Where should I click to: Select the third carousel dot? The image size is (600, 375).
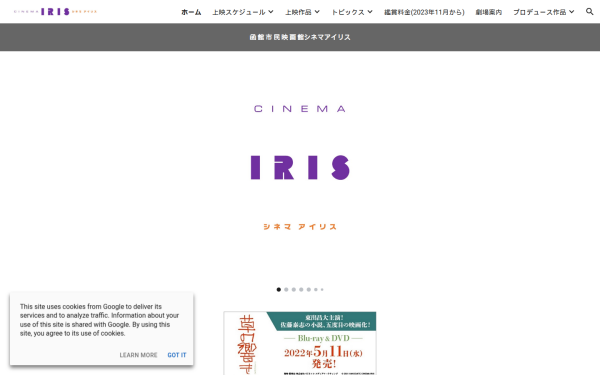tap(294, 290)
